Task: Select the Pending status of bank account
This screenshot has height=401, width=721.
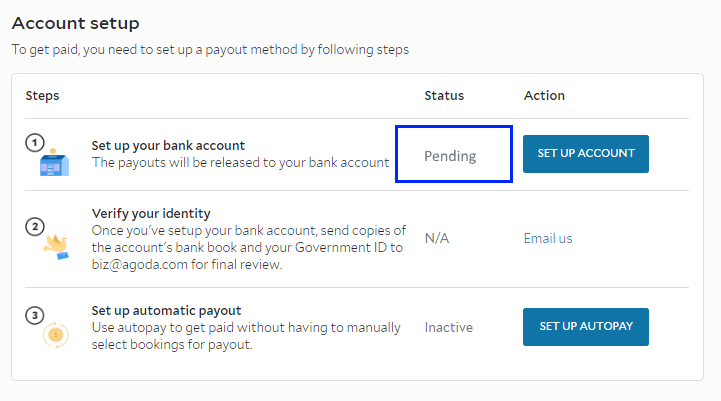Action: pos(450,156)
